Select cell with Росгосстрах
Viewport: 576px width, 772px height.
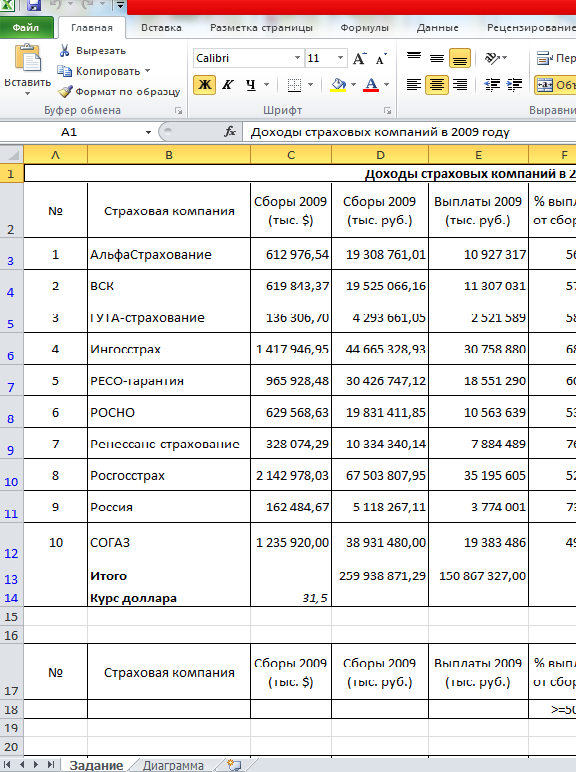(169, 475)
